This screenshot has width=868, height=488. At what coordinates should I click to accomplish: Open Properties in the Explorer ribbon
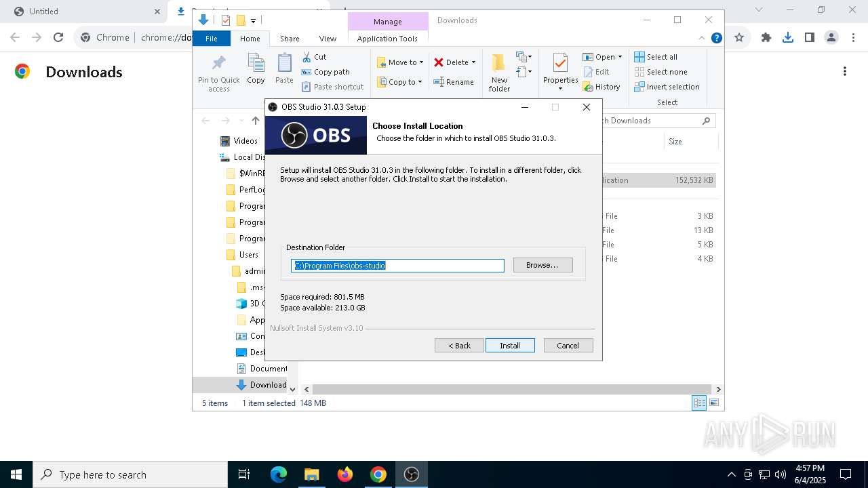click(560, 72)
